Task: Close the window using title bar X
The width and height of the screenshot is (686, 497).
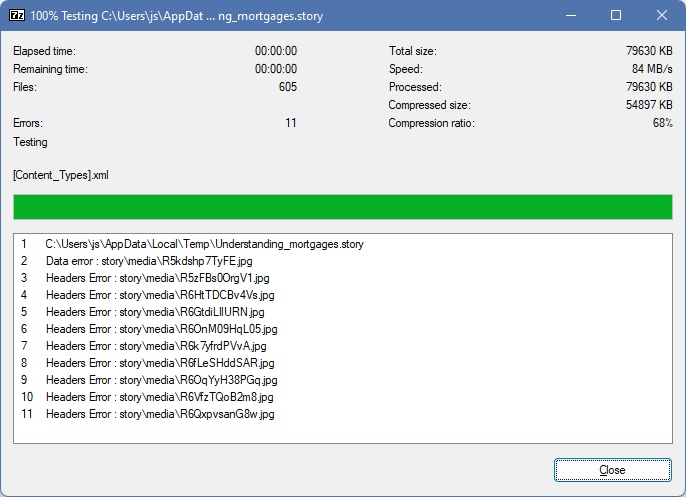Action: click(x=662, y=16)
